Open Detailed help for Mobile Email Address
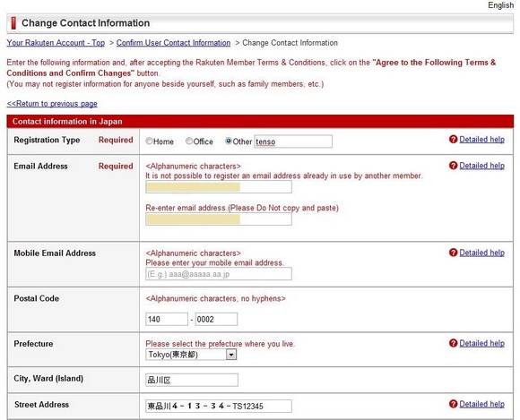The image size is (520, 420). [481, 253]
